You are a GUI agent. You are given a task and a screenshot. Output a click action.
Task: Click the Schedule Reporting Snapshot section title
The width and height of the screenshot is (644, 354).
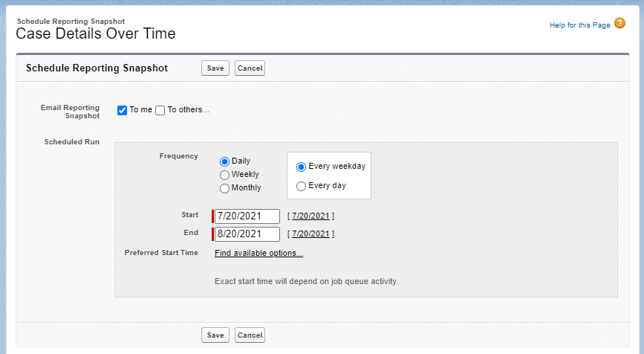pyautogui.click(x=97, y=68)
